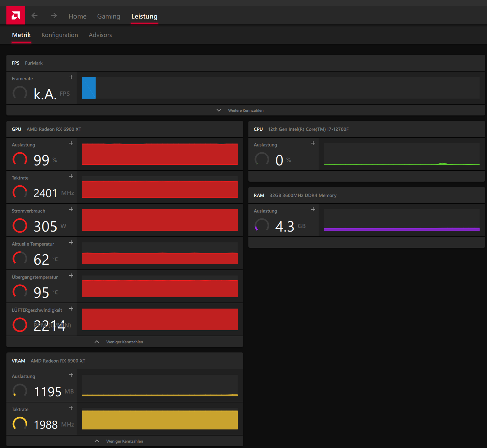Collapse GPU panel via Weniger Kennzahlen

pyautogui.click(x=125, y=342)
